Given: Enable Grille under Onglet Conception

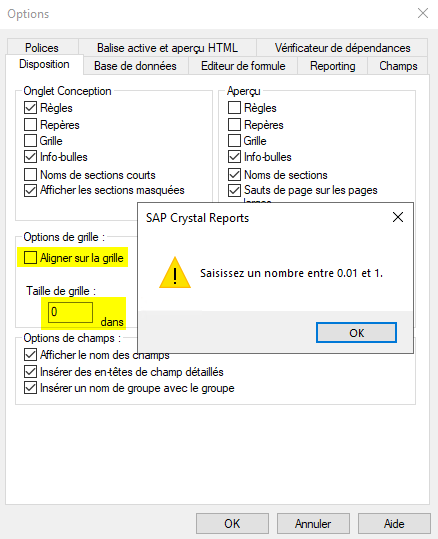Looking at the screenshot, I should tap(30, 141).
